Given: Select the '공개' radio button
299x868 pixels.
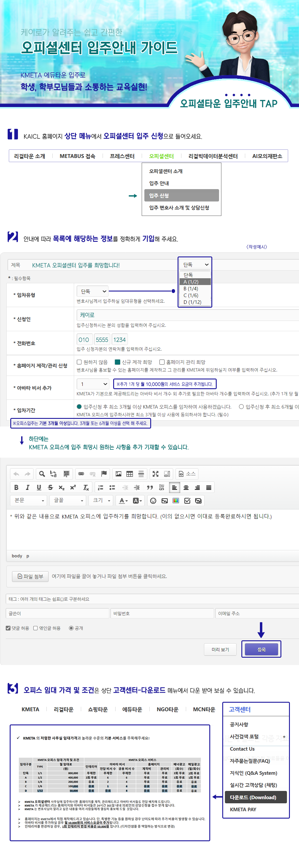Looking at the screenshot, I should [71, 628].
